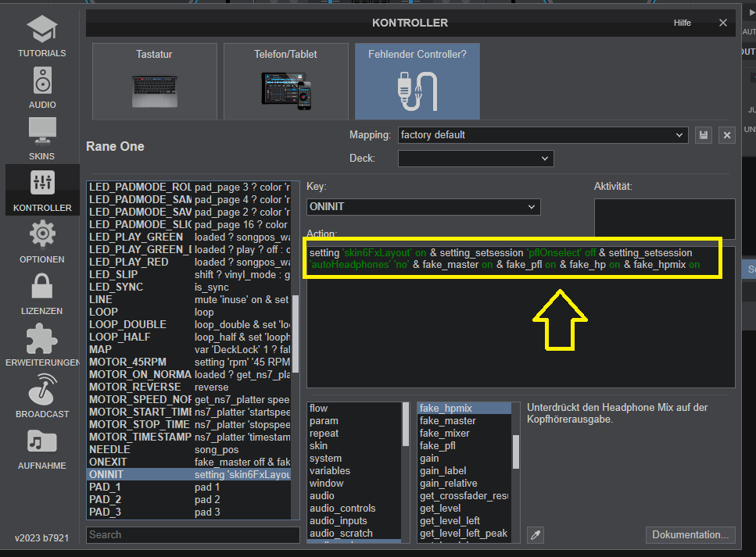Select the Telefon/Tablet controller tab
This screenshot has width=756, height=557.
click(286, 81)
